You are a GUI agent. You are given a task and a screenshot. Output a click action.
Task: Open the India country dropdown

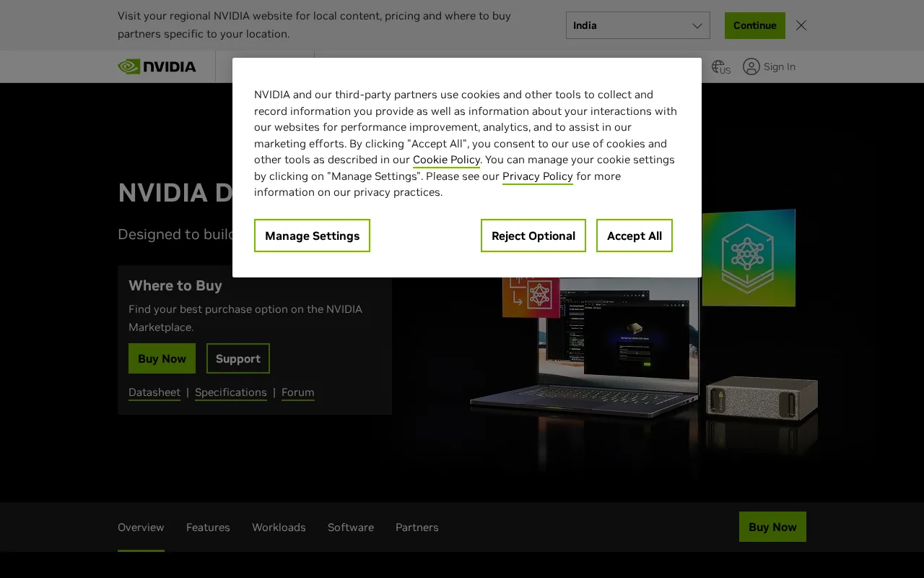point(638,25)
